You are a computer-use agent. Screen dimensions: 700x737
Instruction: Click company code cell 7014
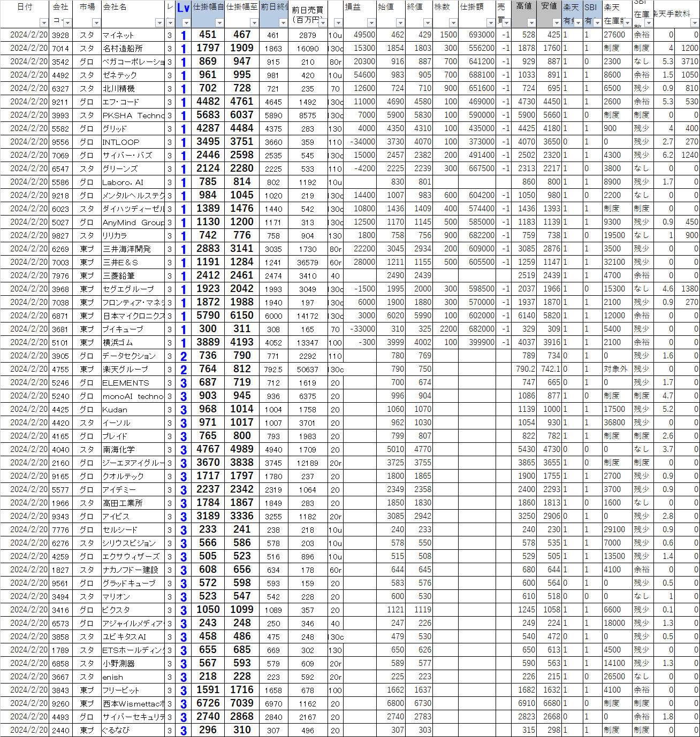(60, 48)
